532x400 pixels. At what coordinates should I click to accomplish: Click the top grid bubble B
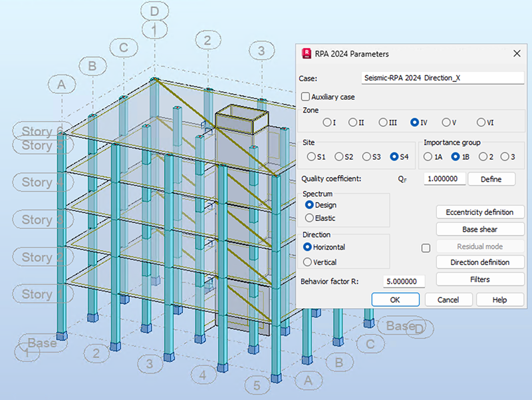[92, 66]
